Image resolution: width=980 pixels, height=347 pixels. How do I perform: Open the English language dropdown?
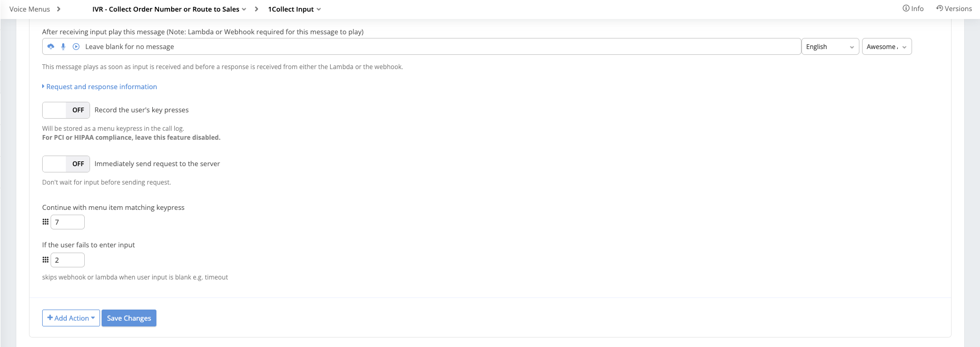[x=830, y=46]
